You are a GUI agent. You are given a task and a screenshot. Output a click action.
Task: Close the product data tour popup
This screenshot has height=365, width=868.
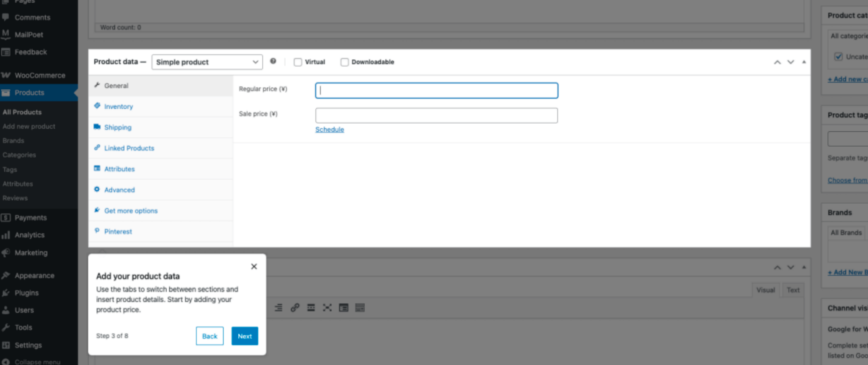[254, 266]
